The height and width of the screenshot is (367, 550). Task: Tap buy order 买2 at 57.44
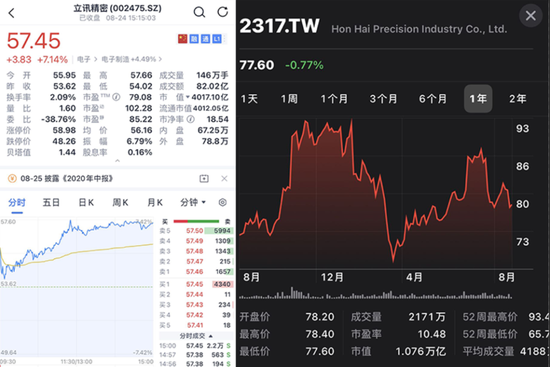pos(195,294)
